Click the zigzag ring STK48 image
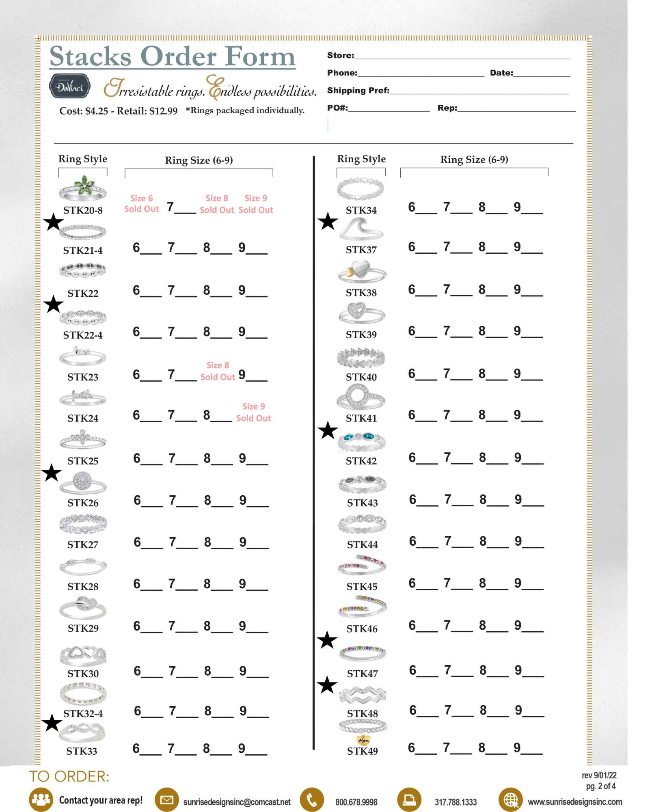 click(363, 695)
